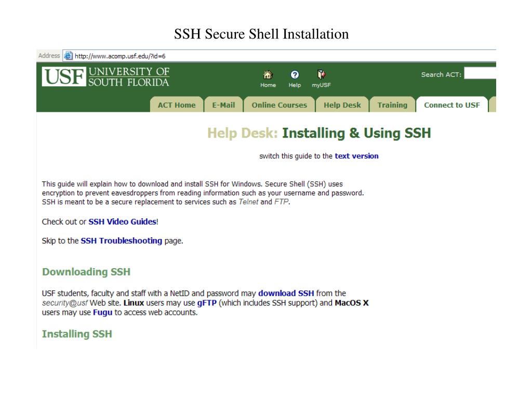Screen dimensions: 532x399
Task: Click the Internet Explorer page icon in address bar
Action: point(68,56)
